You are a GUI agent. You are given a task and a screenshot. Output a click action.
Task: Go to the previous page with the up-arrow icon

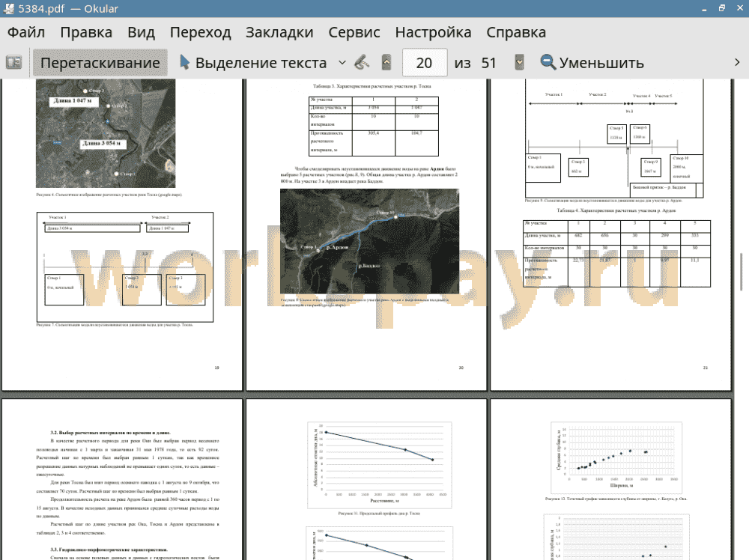tap(386, 63)
